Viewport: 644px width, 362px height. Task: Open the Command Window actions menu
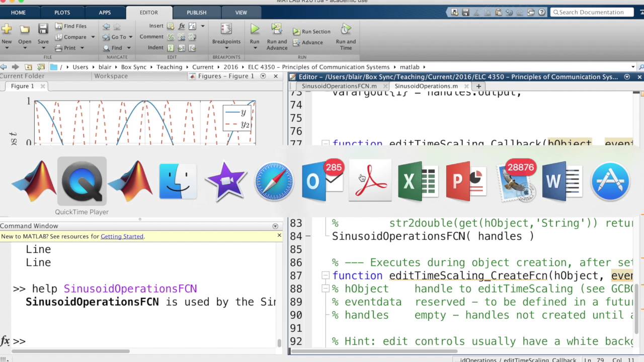click(x=275, y=226)
